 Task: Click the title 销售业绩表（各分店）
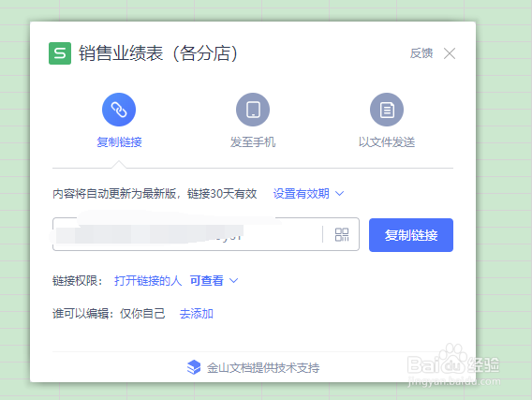(x=157, y=53)
